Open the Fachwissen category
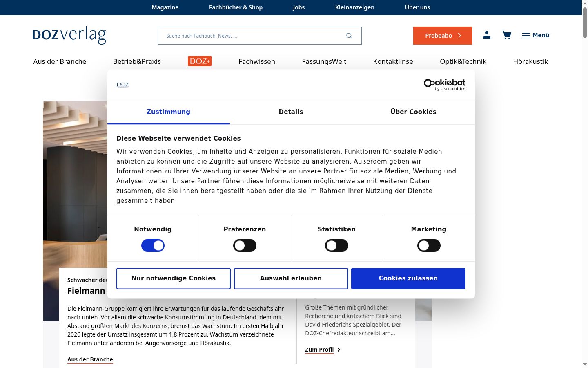 257,61
